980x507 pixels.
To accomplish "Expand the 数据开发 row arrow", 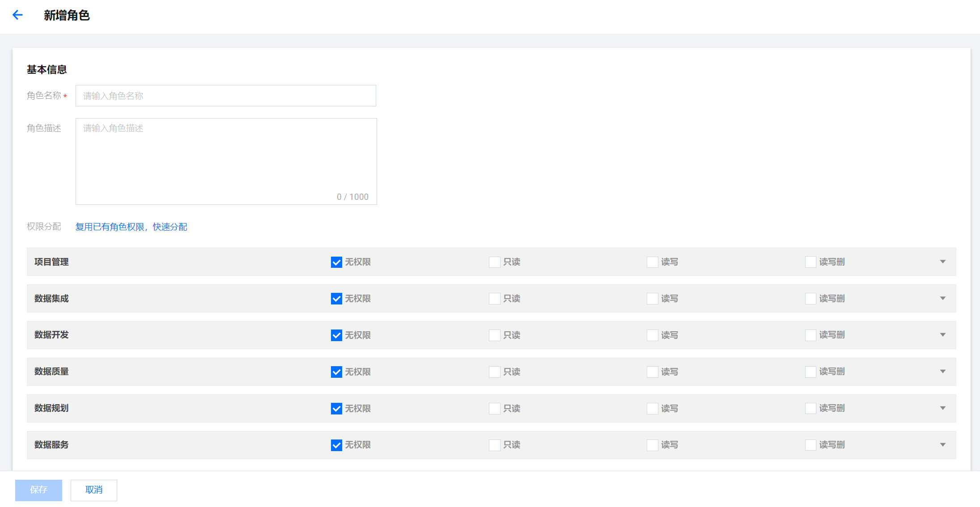I will [942, 335].
